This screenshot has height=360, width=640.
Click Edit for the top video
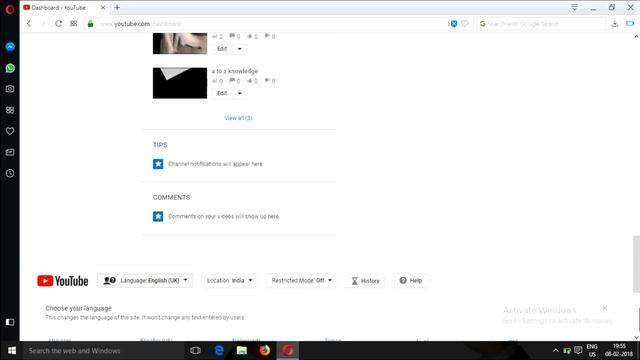coord(222,49)
